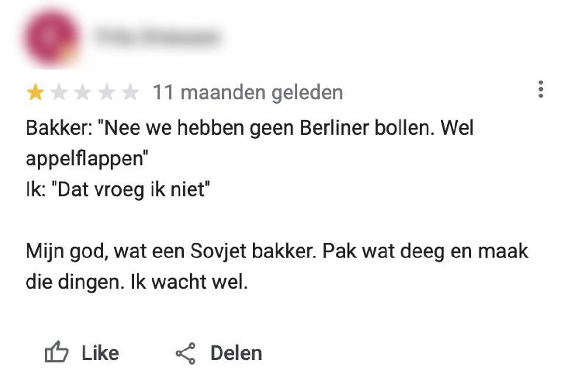Click the sentence 'Ik wacht wel.'
Screen dimensions: 579x392
click(x=189, y=282)
